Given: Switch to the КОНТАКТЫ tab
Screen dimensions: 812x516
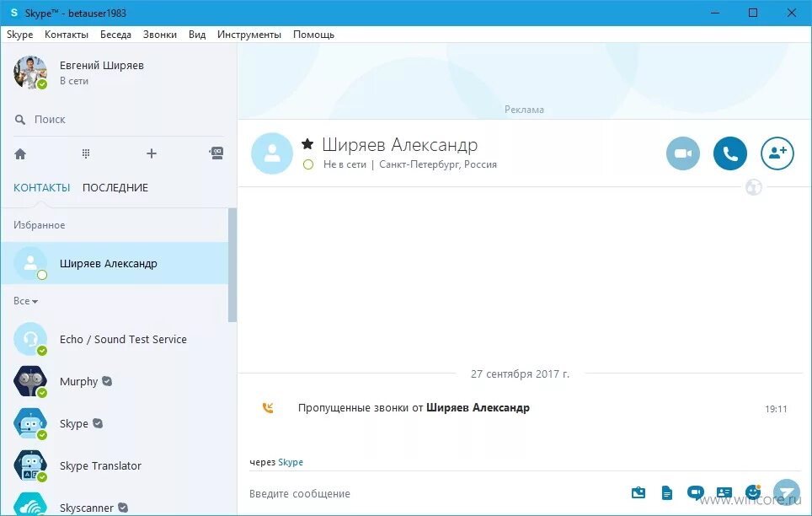Looking at the screenshot, I should (41, 188).
